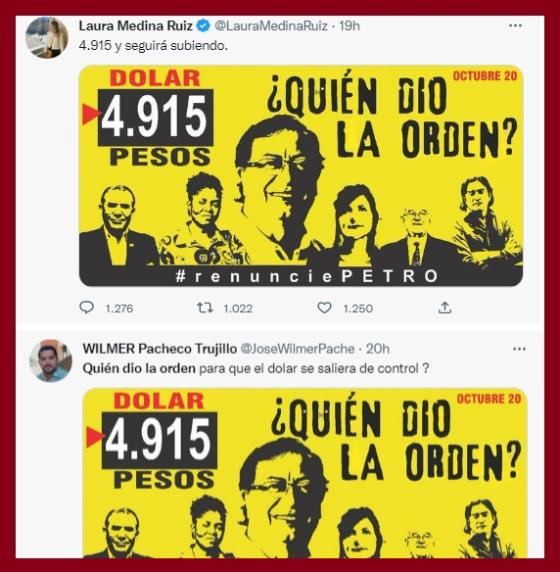The height and width of the screenshot is (572, 560).
Task: Open Wilmer Pacheco Trujillo's avatar
Action: (51, 361)
